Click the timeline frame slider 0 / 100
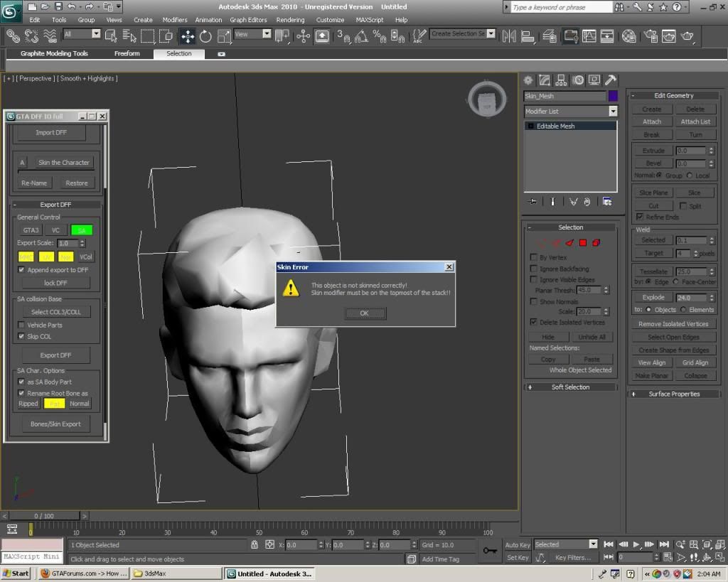This screenshot has width=728, height=582. (44, 516)
